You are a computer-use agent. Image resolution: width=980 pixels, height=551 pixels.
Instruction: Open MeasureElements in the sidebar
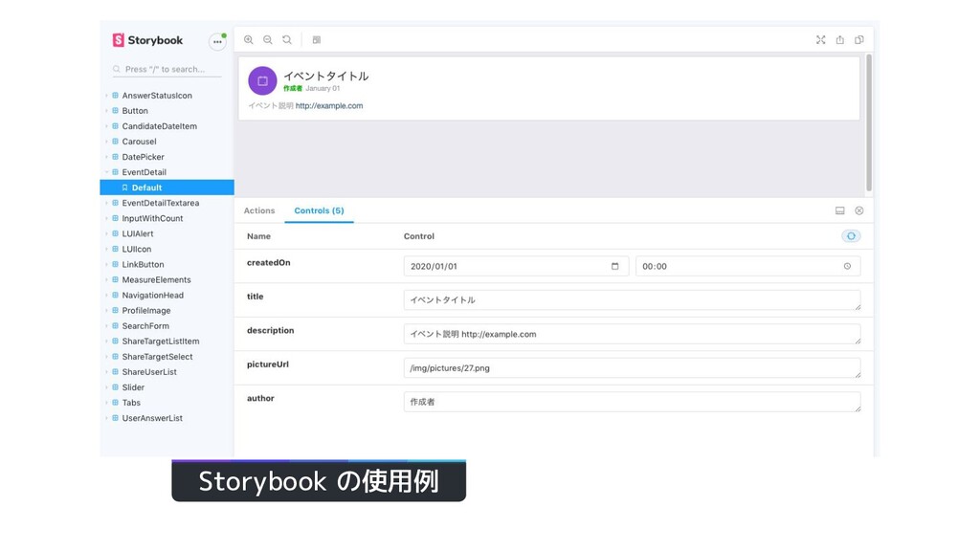(156, 280)
